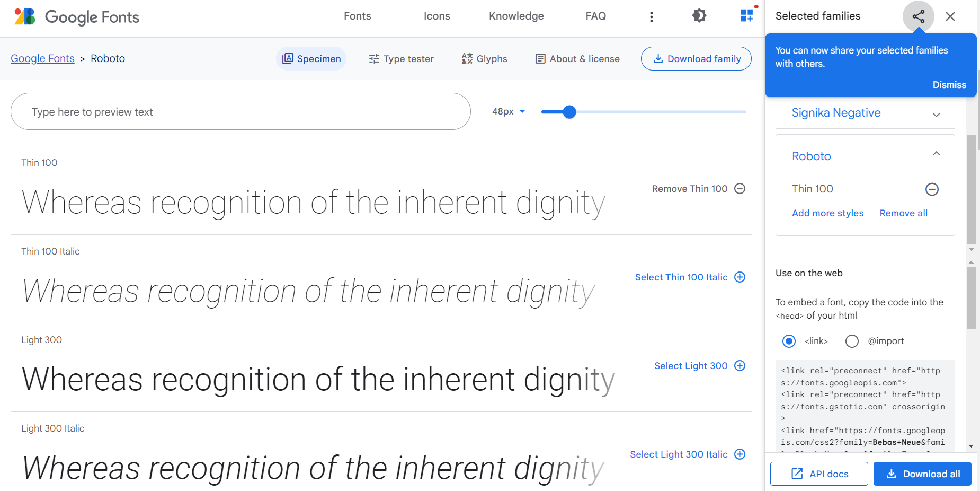Click the Roboto family name in panel
The image size is (980, 491).
(x=812, y=156)
